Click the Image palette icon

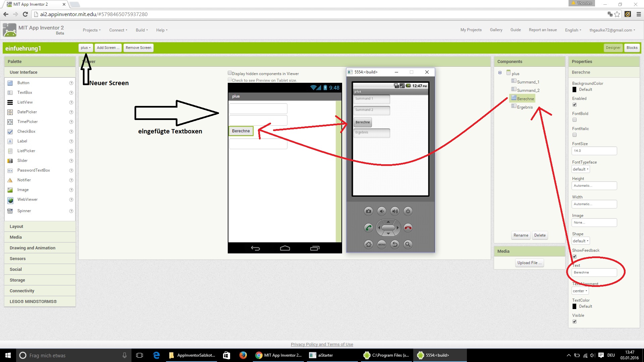(x=10, y=190)
